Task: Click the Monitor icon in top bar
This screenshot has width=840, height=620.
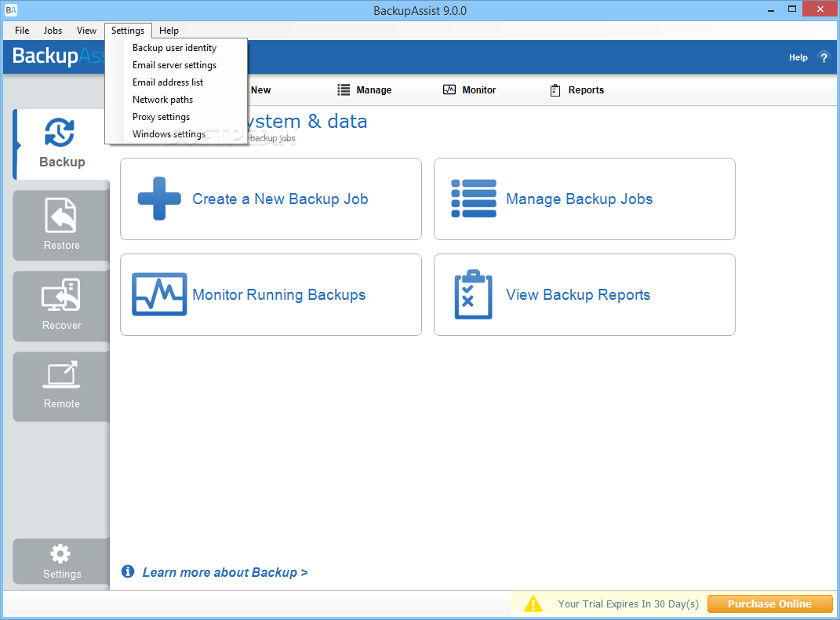Action: 449,89
